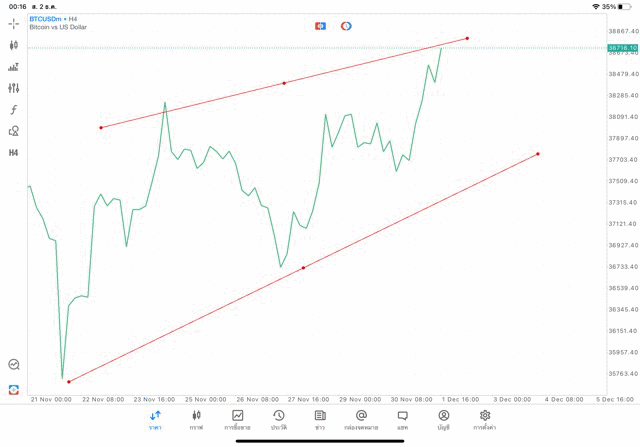Open the candlestick chart type icon

14,45
